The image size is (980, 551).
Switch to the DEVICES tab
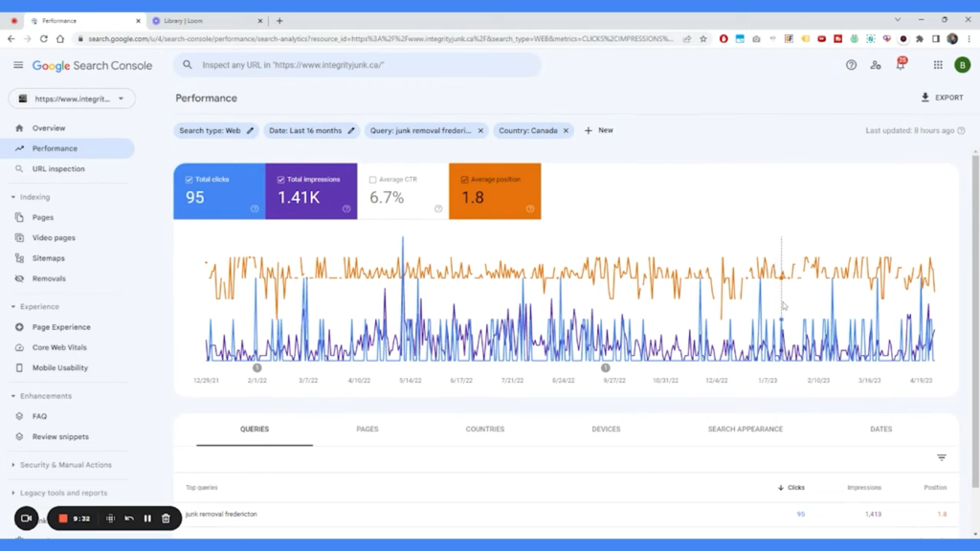[605, 429]
